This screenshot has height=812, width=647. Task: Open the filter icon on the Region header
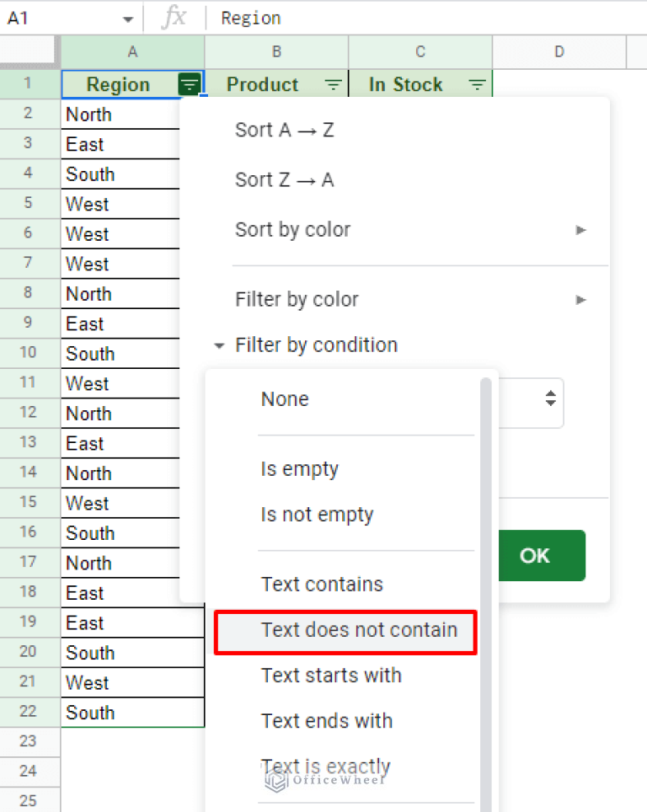[190, 83]
